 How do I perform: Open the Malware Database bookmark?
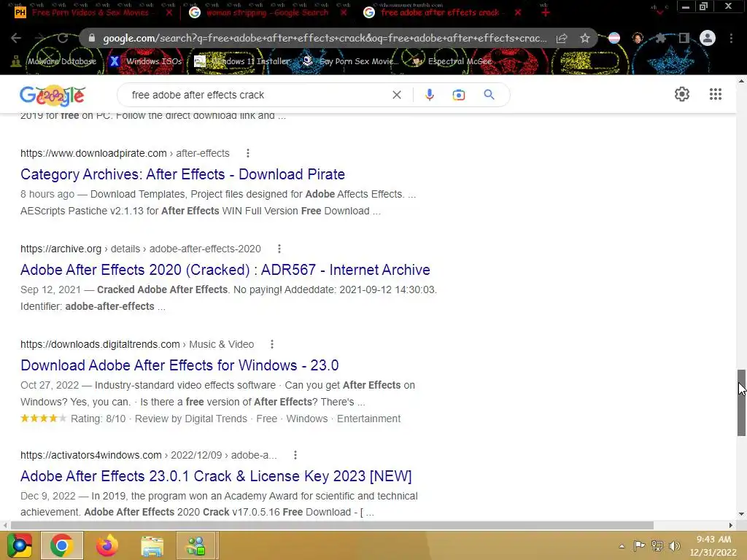(54, 61)
